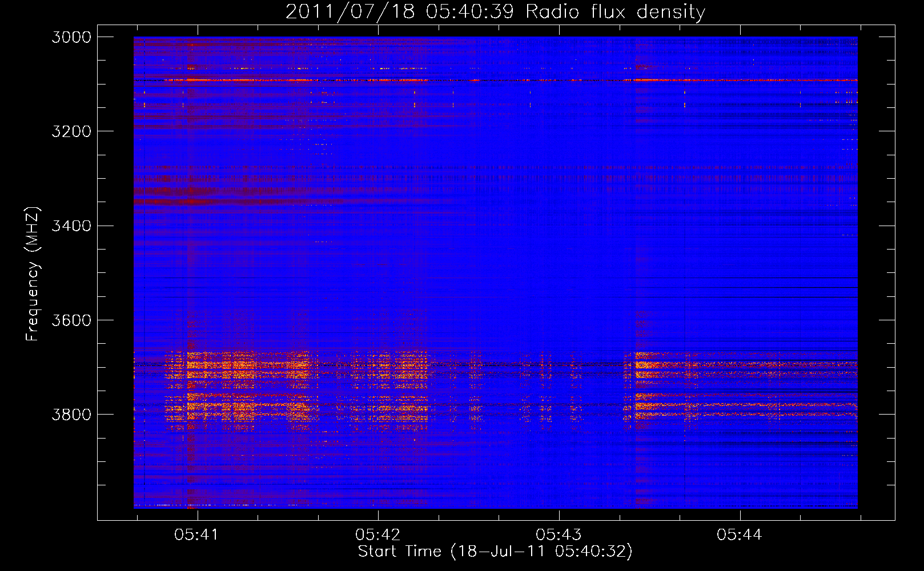Viewport: 924px width, 571px height.
Task: Click the "Frequency (MHZ)" axis title
Action: pos(33,274)
